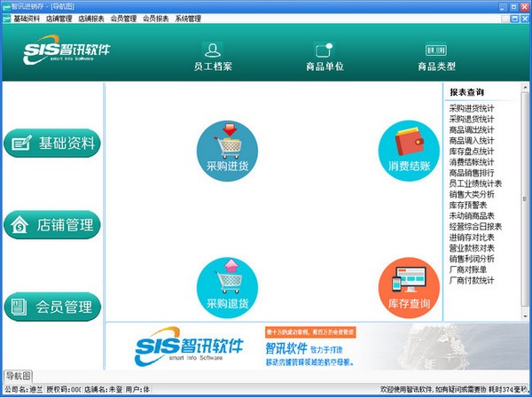532x397 pixels.
Task: Click the 智讯软件 advertisement banner
Action: [x=318, y=346]
